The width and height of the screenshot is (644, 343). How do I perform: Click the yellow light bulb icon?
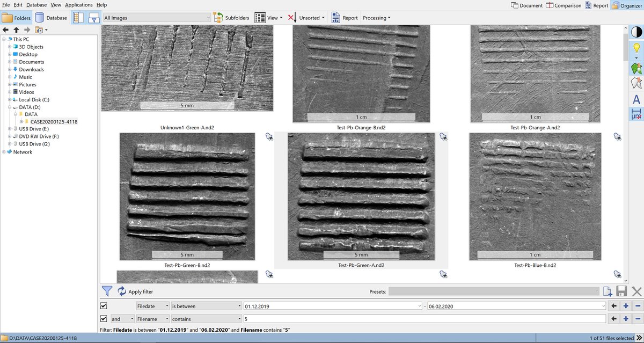(x=636, y=48)
